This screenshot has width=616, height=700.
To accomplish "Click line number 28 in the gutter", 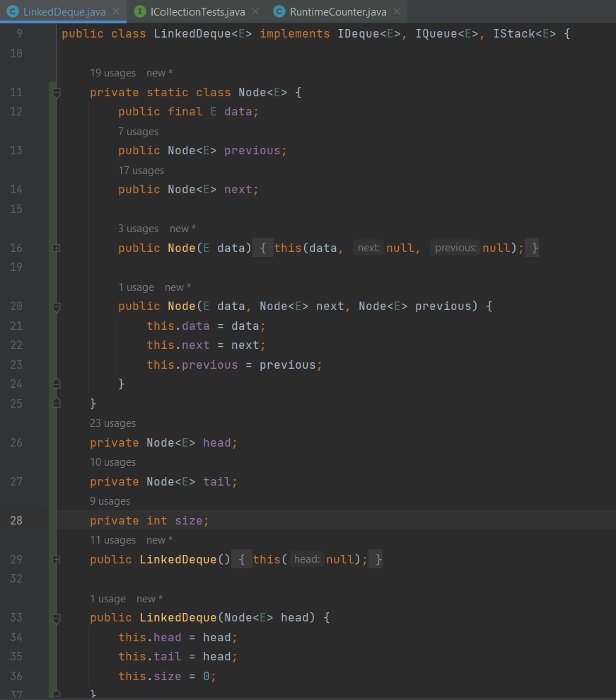I will click(16, 521).
